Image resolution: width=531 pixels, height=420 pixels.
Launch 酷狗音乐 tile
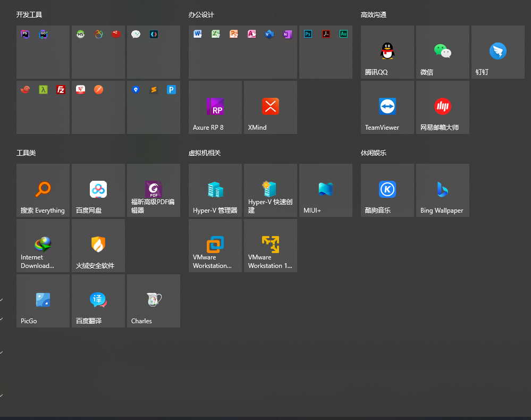[387, 190]
